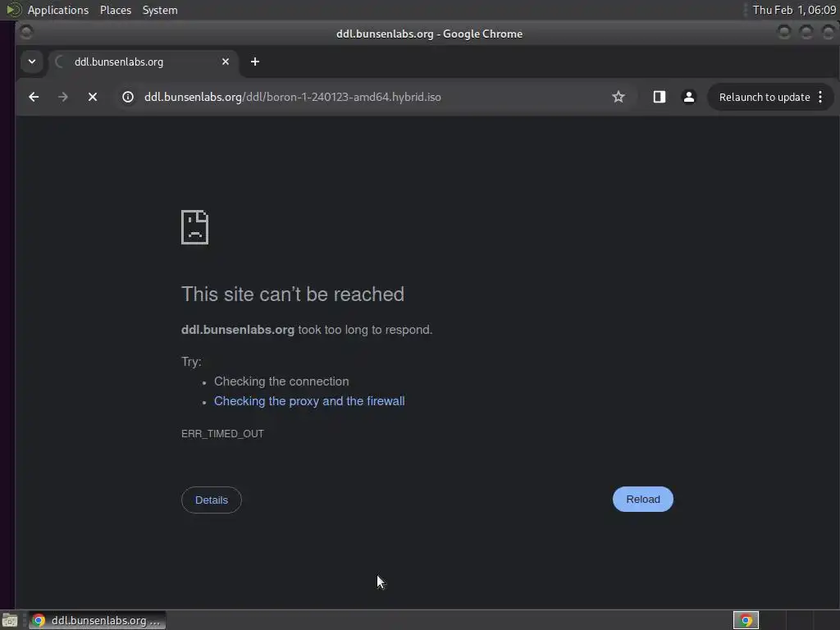
Task: View site information icon in address bar
Action: [127, 97]
